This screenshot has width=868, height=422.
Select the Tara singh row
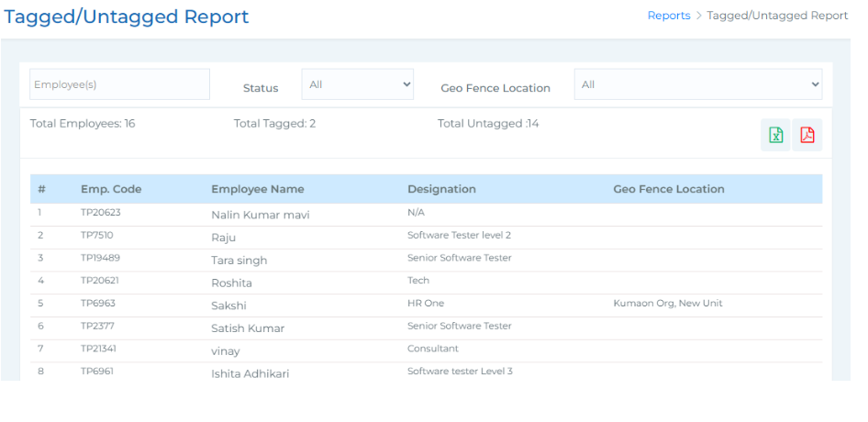239,260
